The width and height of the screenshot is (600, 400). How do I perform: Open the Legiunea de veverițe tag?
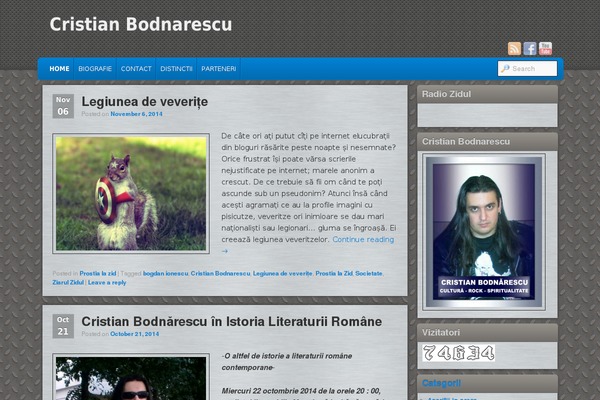coord(282,273)
